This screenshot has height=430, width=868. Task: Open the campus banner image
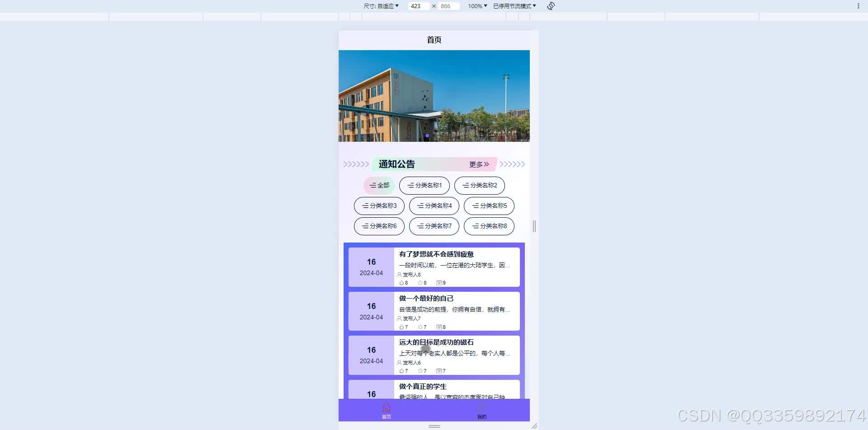pyautogui.click(x=434, y=96)
